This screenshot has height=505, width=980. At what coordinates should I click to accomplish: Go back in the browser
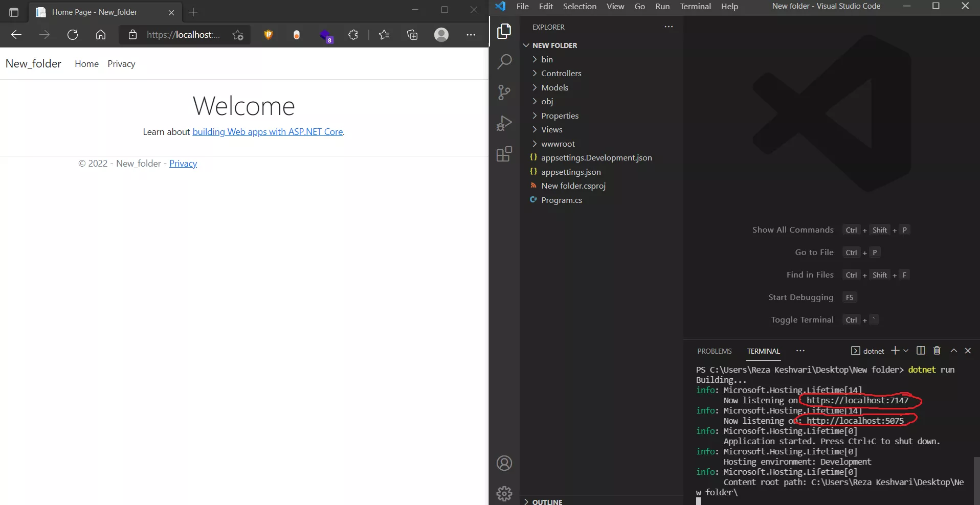click(x=16, y=35)
